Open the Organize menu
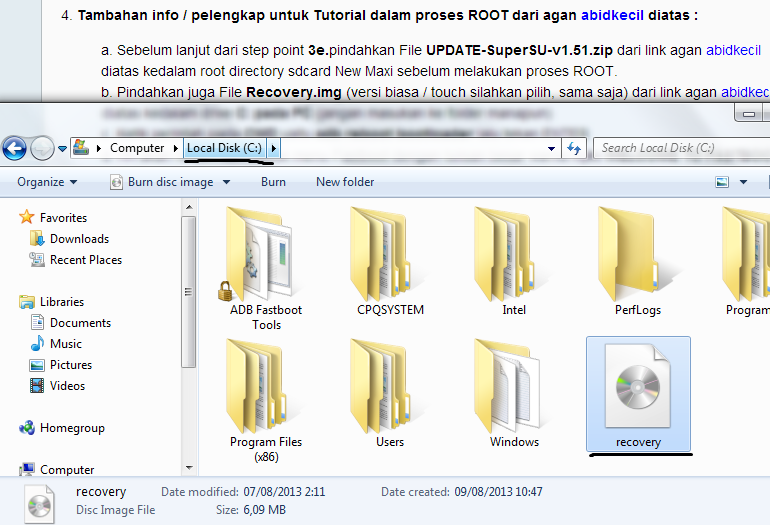This screenshot has width=770, height=525. click(x=47, y=182)
